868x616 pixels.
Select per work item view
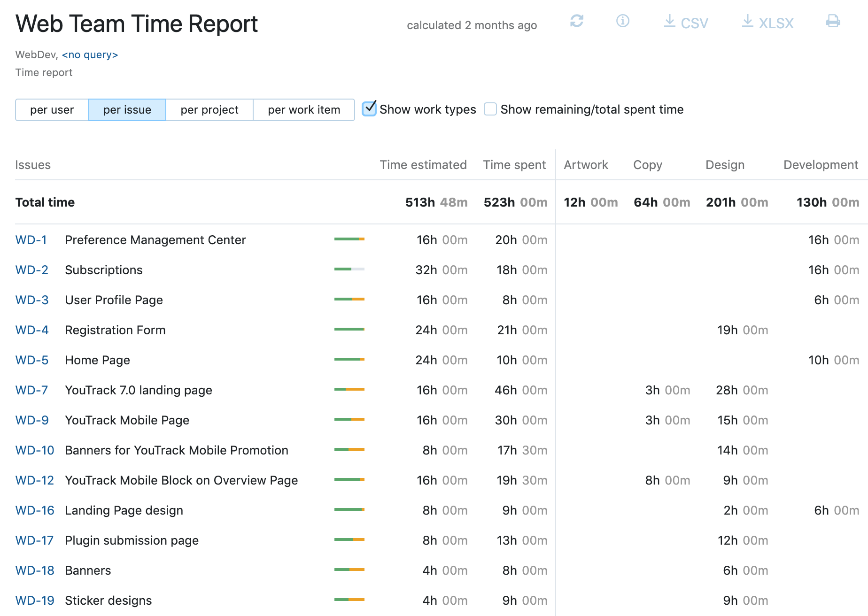click(304, 110)
